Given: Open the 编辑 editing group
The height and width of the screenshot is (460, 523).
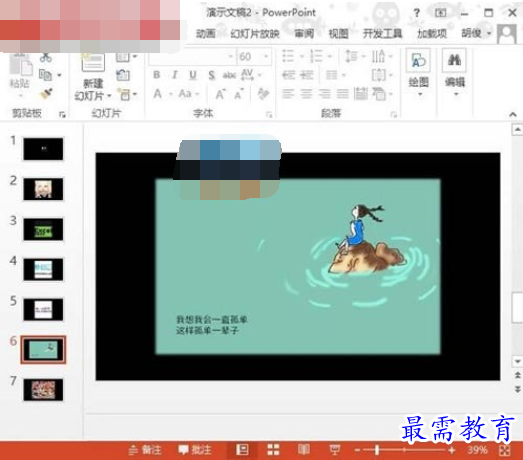Looking at the screenshot, I should tap(455, 73).
